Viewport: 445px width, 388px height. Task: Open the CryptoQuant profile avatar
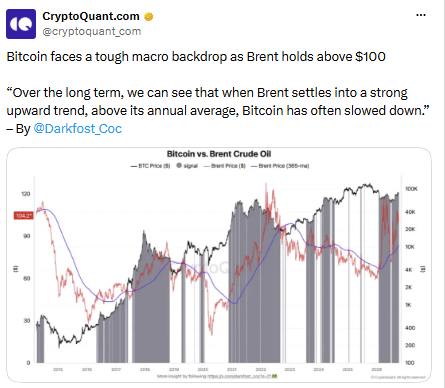coord(21,24)
